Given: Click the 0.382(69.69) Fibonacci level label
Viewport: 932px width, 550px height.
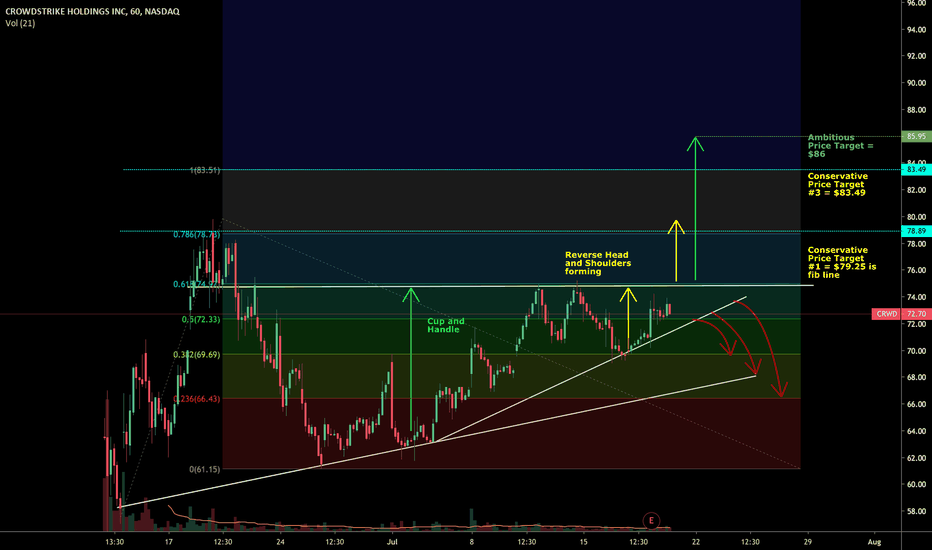Looking at the screenshot, I should point(197,355).
